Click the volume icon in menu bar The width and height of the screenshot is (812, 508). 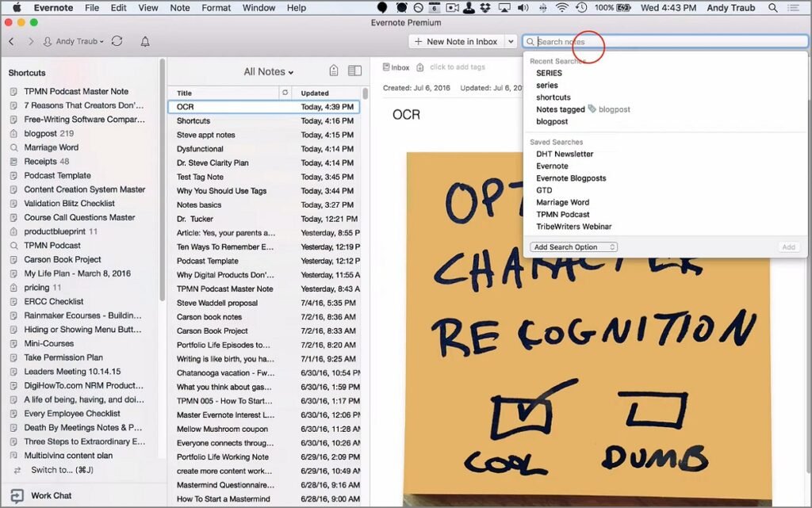[523, 8]
